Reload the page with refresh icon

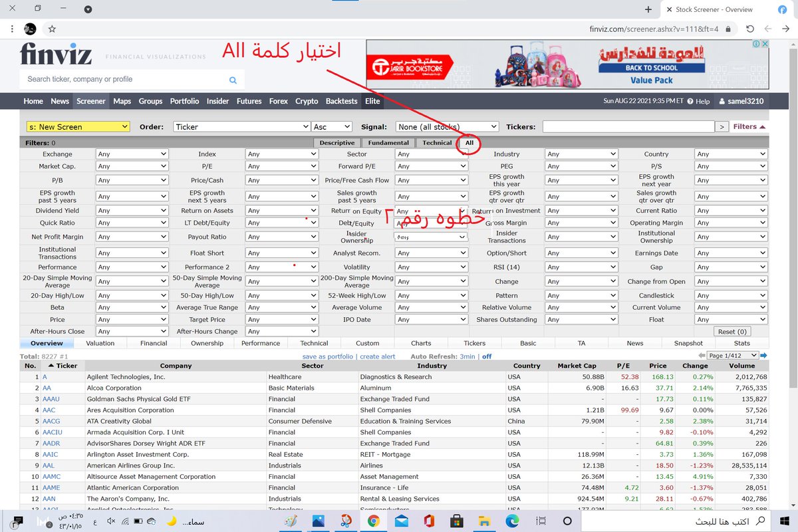750,29
